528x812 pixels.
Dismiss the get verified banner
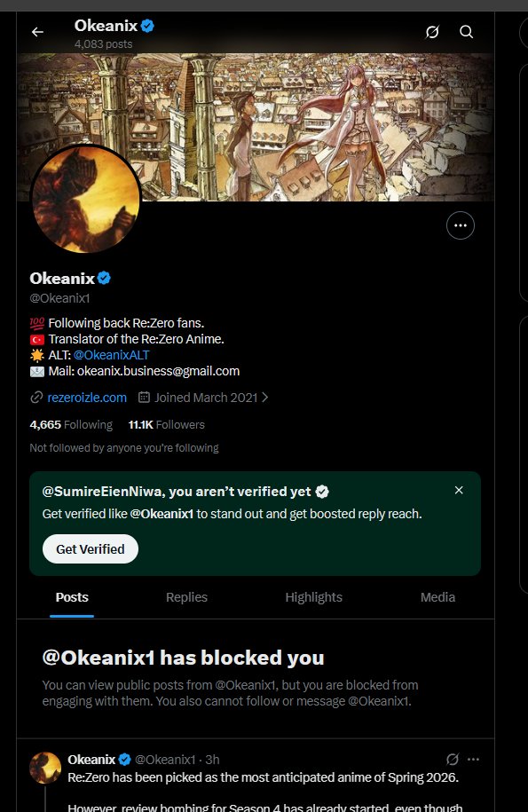(x=459, y=490)
